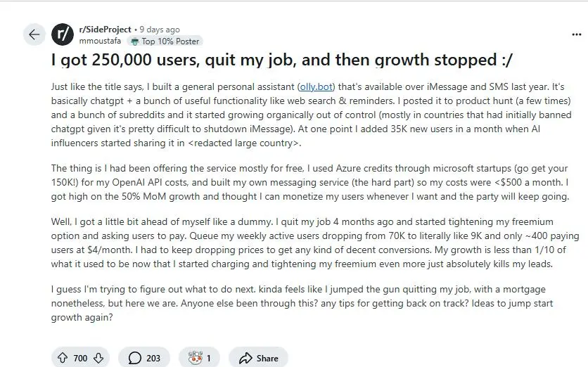This screenshot has height=367, width=588.
Task: Downvote this post
Action: click(98, 358)
